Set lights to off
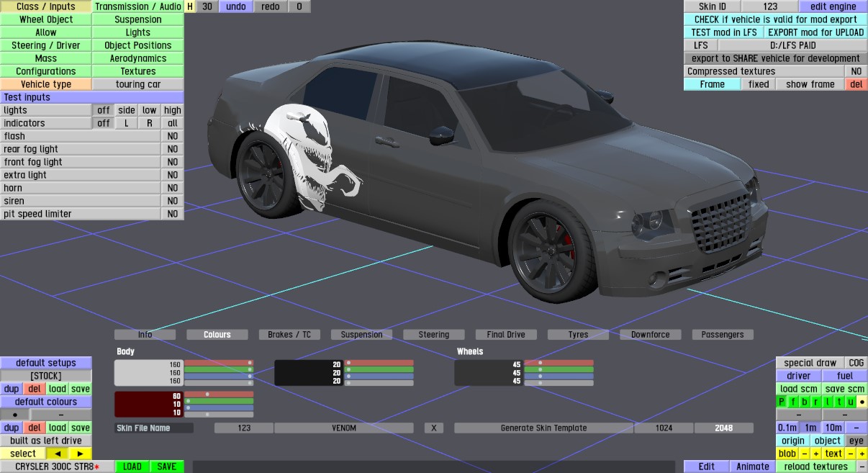868x473 pixels. point(104,110)
